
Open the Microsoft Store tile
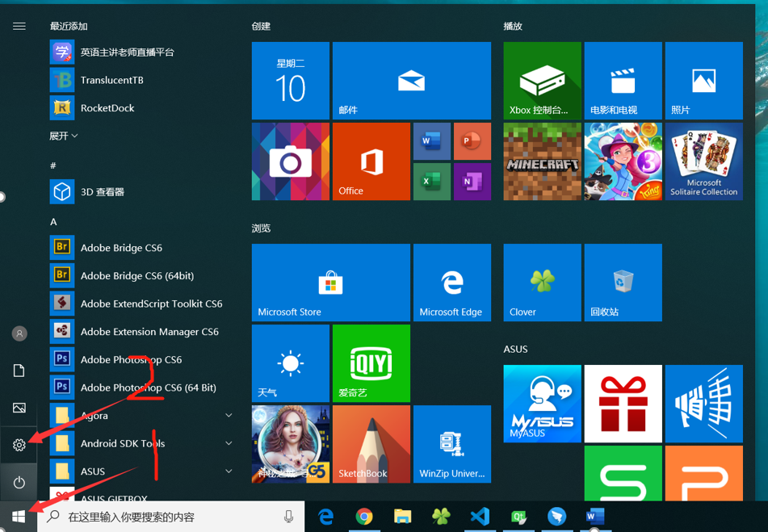point(330,283)
